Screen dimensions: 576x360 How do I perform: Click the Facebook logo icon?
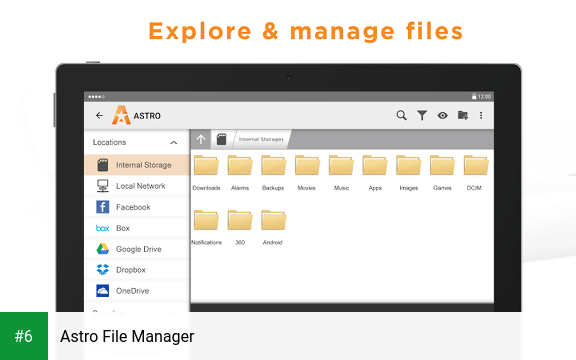coord(102,207)
